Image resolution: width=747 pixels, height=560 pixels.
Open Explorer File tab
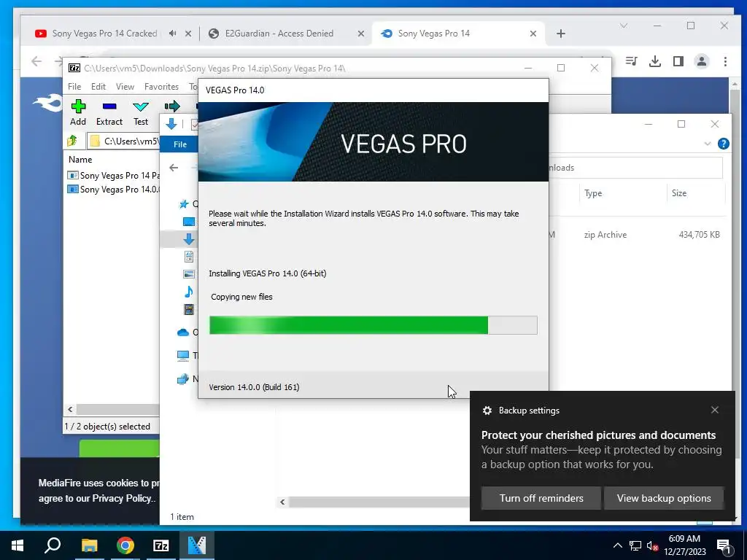(180, 144)
